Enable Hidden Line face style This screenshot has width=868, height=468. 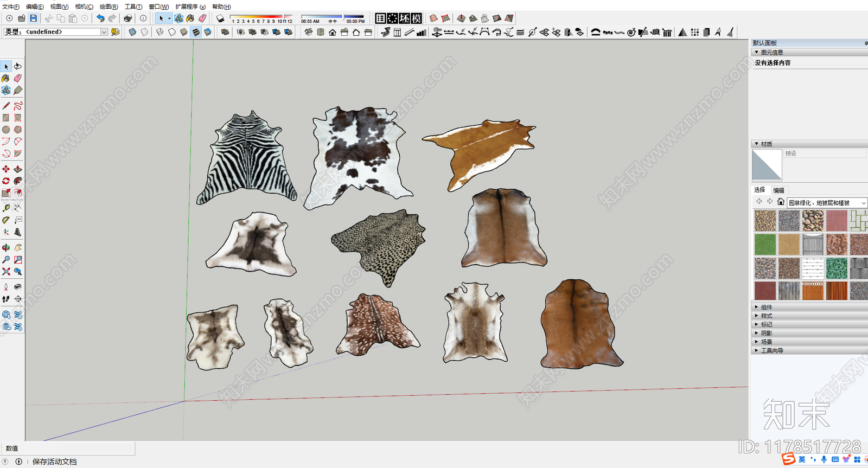tap(171, 33)
